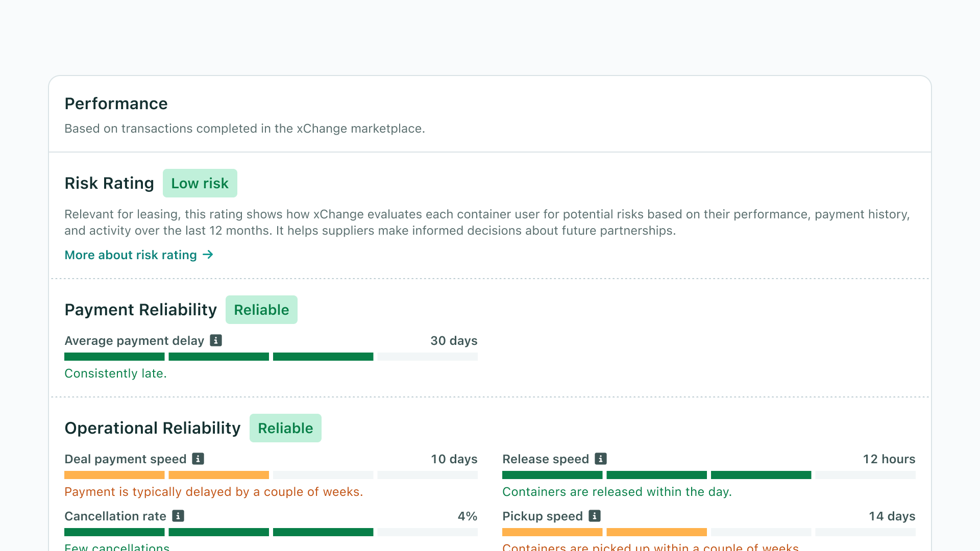Select the Low risk badge

pos(200,183)
